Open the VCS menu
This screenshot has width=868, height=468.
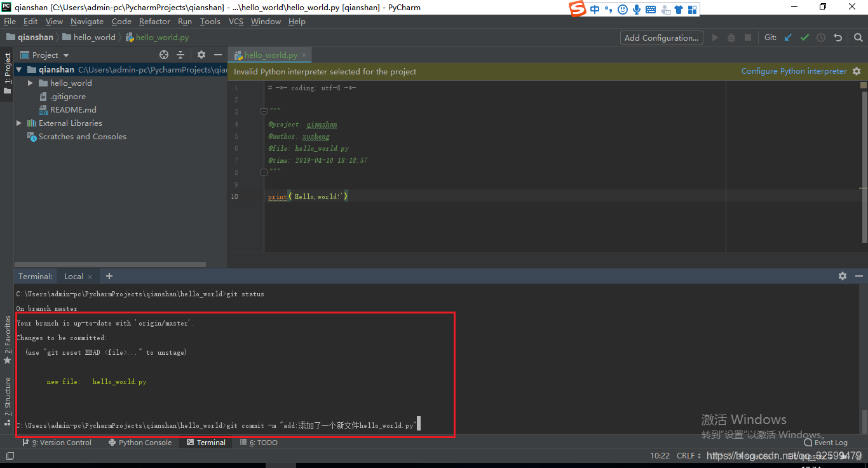pos(236,22)
